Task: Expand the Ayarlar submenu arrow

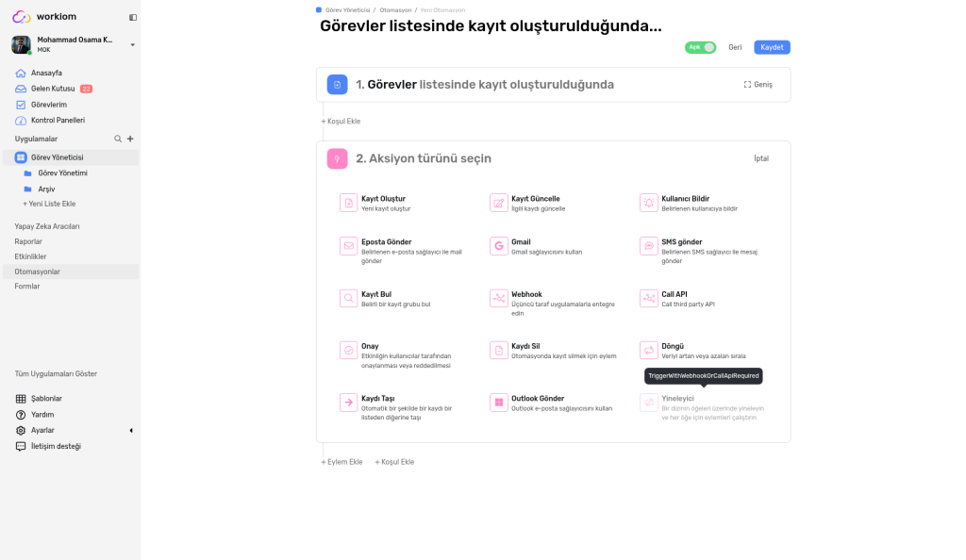Action: (131, 431)
